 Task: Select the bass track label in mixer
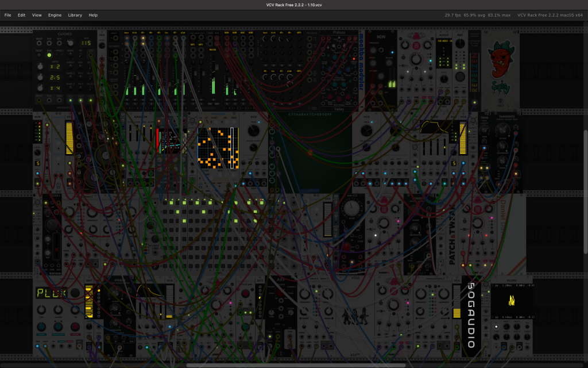coord(127,33)
